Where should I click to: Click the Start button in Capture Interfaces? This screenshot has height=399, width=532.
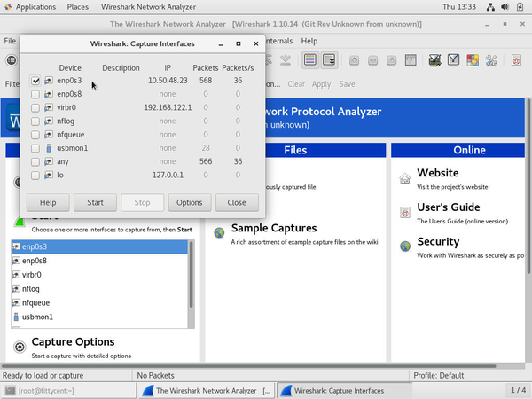coord(95,202)
